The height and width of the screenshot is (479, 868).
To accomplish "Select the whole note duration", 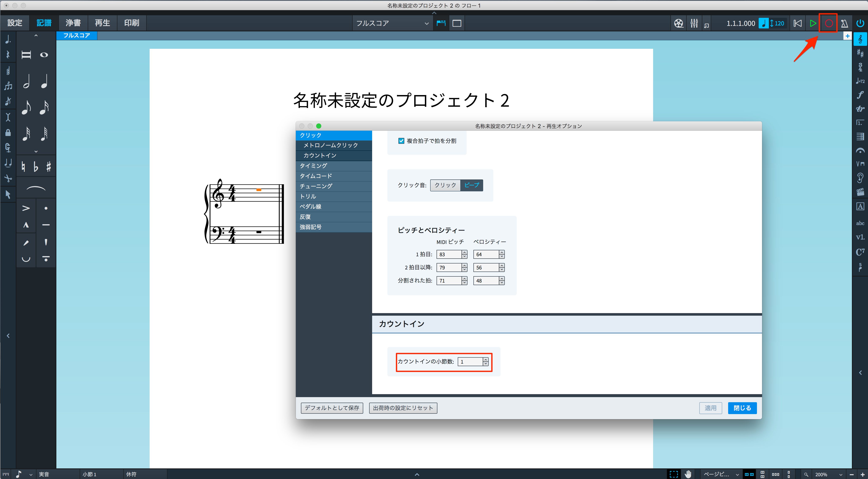I will coord(44,55).
